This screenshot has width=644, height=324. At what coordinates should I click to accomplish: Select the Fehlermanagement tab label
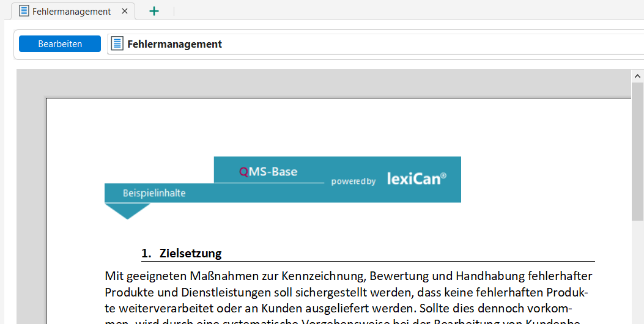[x=72, y=12]
